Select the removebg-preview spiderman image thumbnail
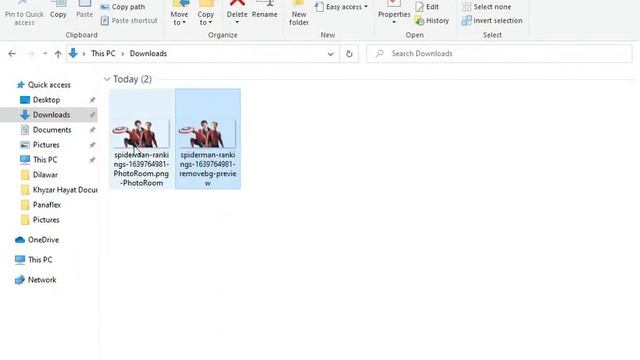This screenshot has height=360, width=640. 207,133
